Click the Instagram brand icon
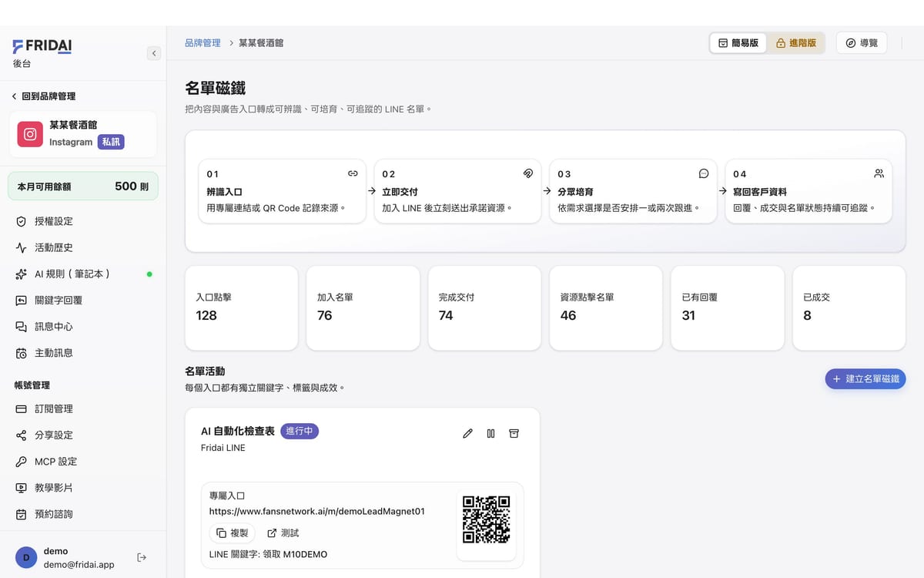The image size is (924, 578). [30, 134]
